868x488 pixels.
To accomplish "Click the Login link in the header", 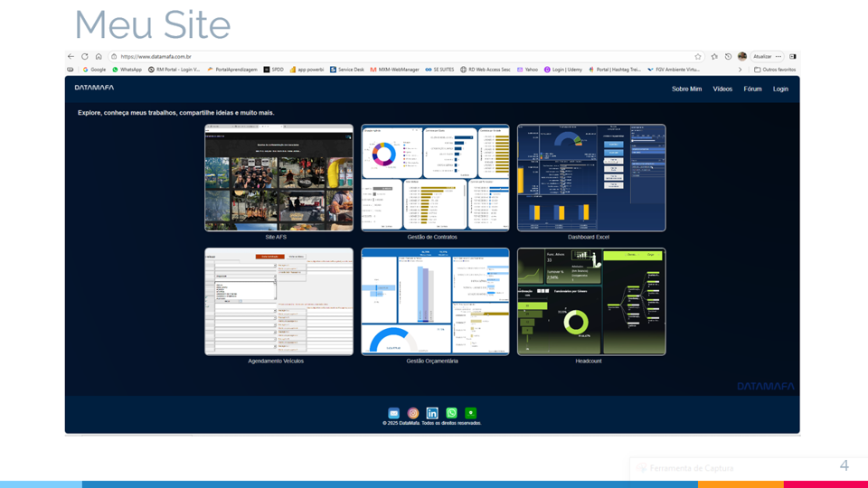I will pyautogui.click(x=780, y=89).
